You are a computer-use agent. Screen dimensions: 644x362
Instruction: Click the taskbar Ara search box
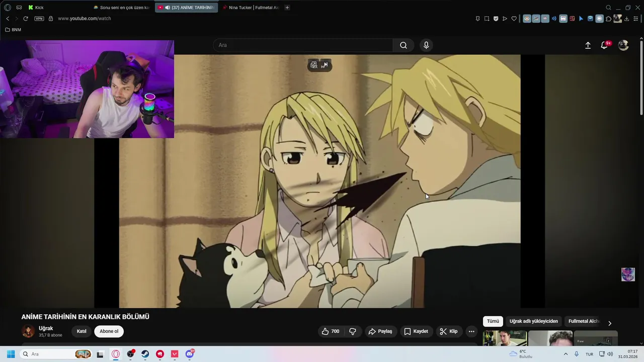tap(56, 354)
